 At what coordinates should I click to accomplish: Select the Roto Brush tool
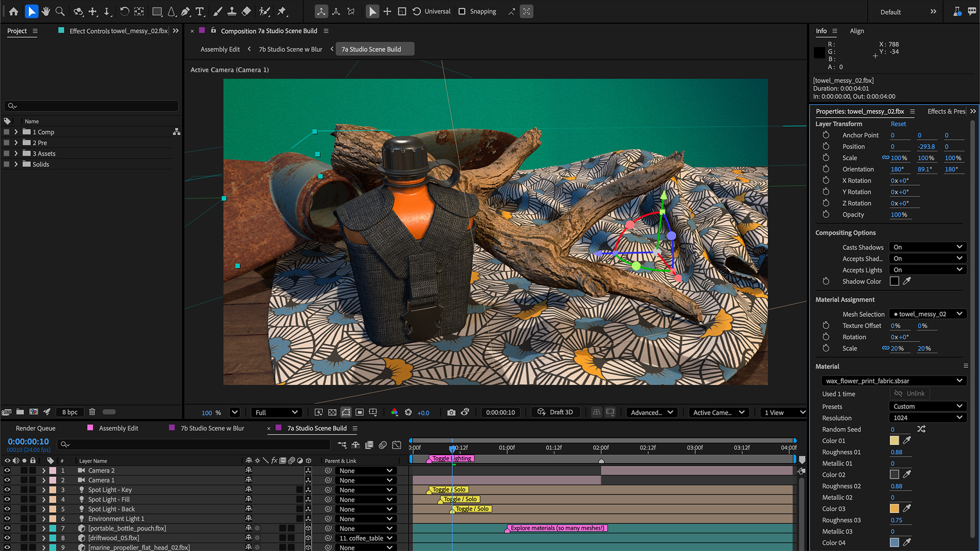265,11
